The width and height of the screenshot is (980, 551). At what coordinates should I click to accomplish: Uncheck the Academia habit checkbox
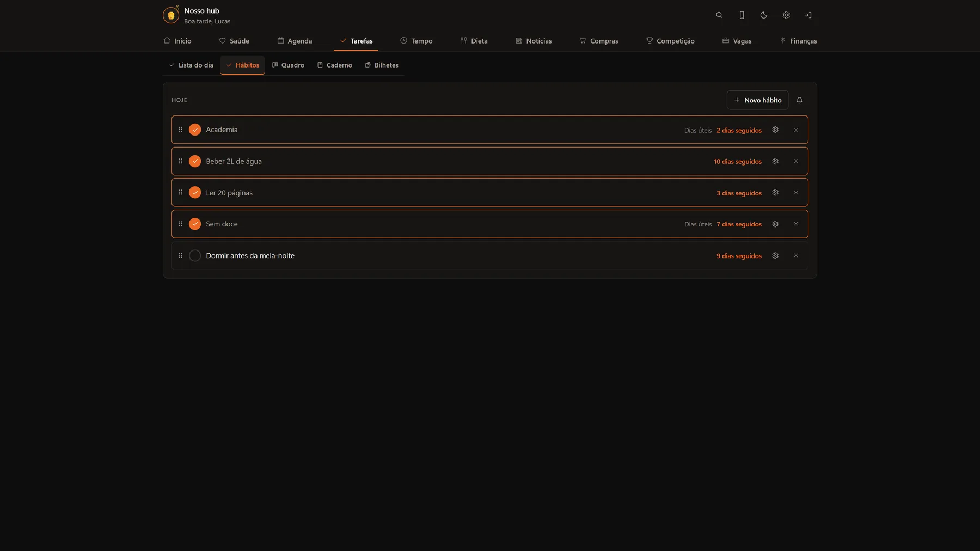(x=195, y=130)
